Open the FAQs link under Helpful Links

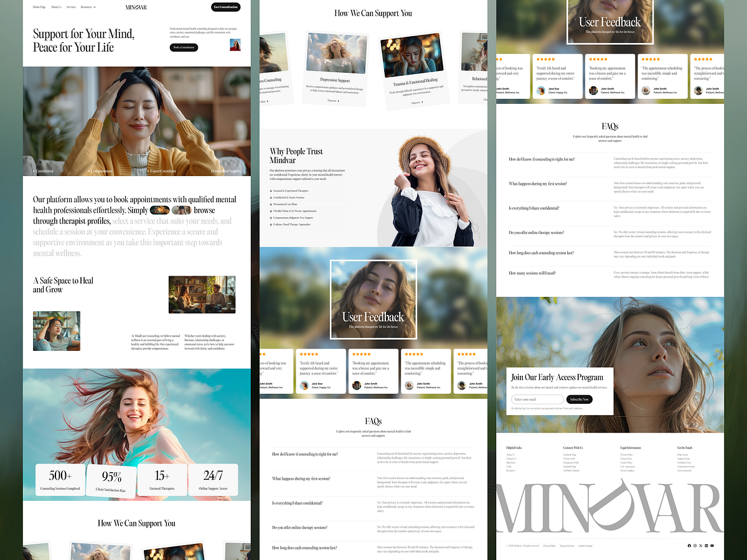[x=509, y=467]
